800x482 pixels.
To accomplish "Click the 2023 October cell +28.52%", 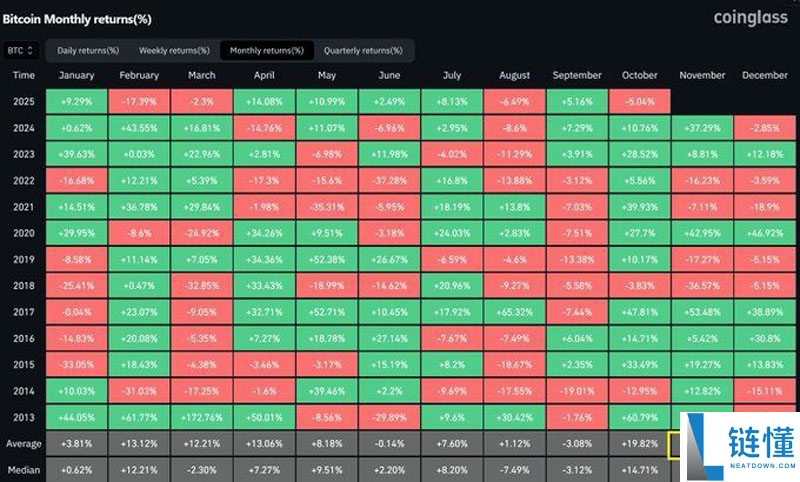I will (x=639, y=154).
